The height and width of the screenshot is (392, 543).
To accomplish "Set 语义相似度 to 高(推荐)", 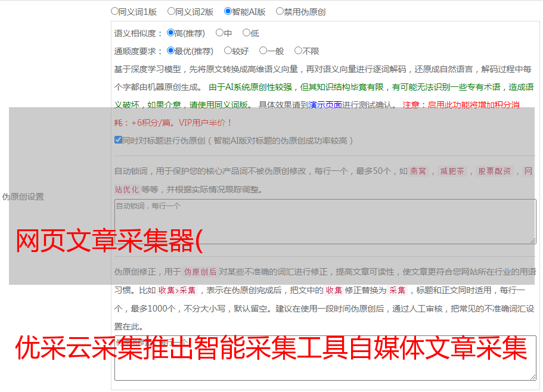I will pyautogui.click(x=170, y=33).
